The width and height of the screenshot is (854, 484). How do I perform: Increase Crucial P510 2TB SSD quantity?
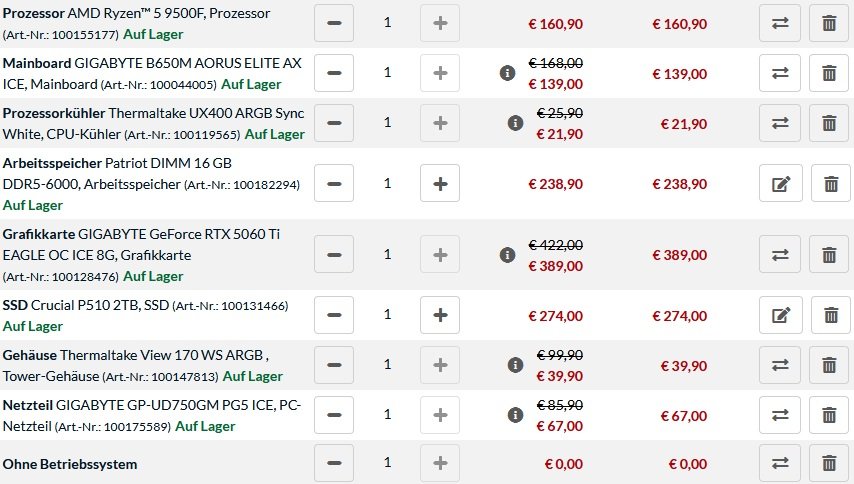[440, 315]
